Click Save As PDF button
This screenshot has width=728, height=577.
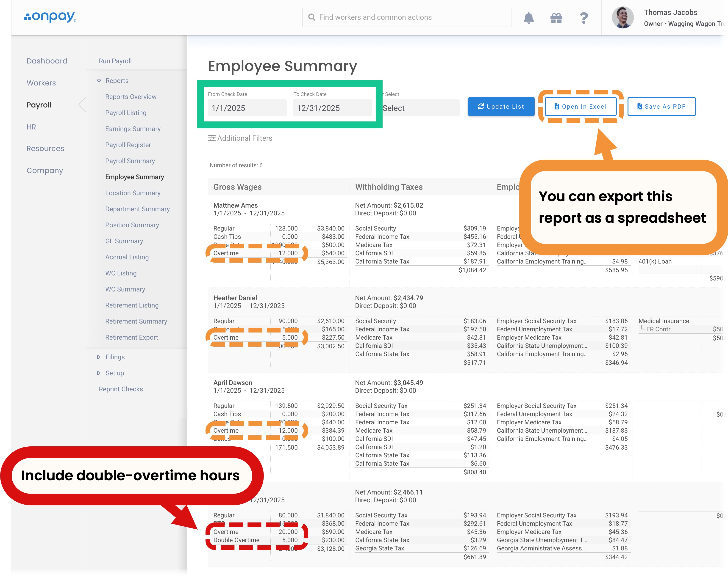click(661, 107)
